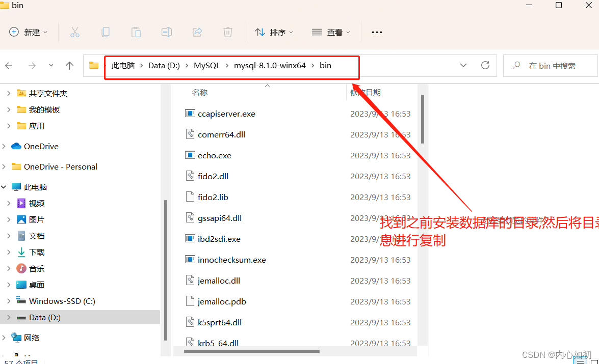599x364 pixels.
Task: Open the three-dots more options menu
Action: pos(377,33)
